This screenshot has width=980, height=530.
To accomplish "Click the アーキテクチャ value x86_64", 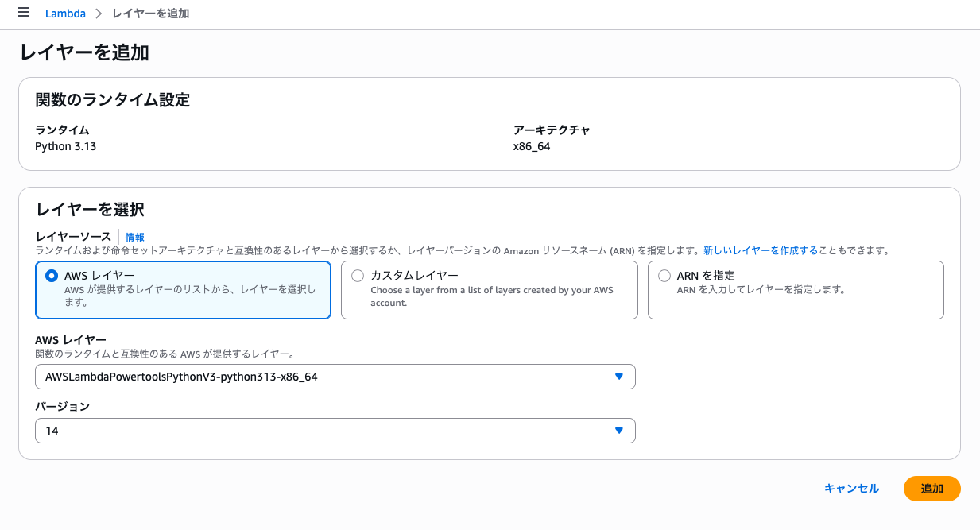I will pyautogui.click(x=533, y=146).
